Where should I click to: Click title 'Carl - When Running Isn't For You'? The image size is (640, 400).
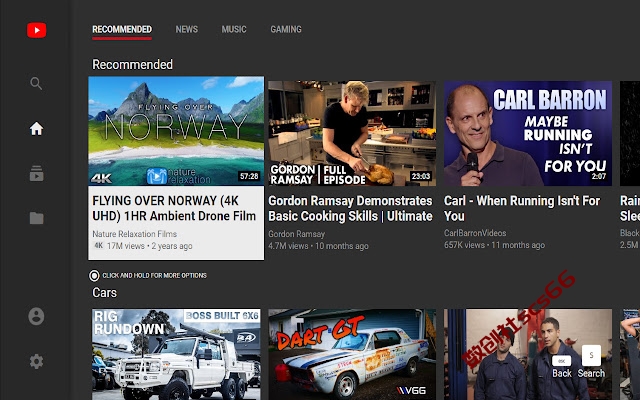point(522,208)
